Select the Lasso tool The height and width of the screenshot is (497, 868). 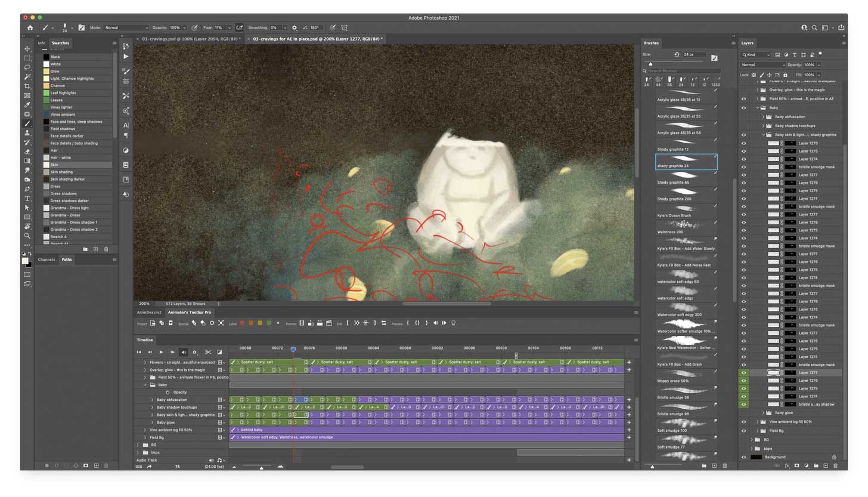coord(27,67)
